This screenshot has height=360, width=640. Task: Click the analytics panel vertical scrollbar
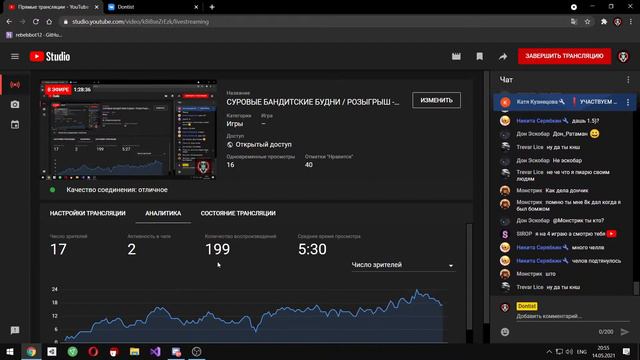[469, 276]
